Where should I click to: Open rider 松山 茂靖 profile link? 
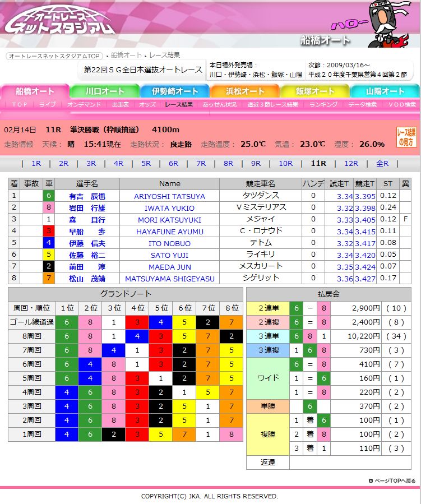click(x=87, y=279)
